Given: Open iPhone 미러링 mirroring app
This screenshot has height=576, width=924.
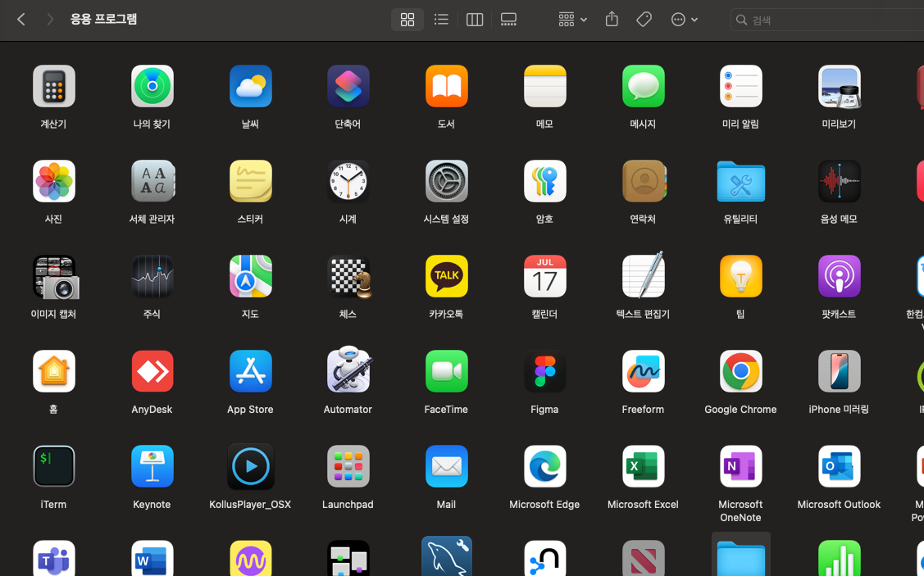Looking at the screenshot, I should tap(840, 372).
